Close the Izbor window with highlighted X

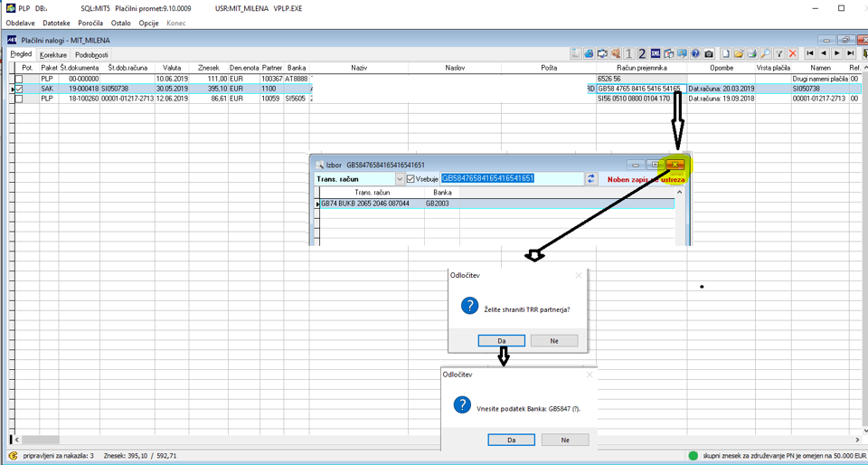tap(675, 165)
